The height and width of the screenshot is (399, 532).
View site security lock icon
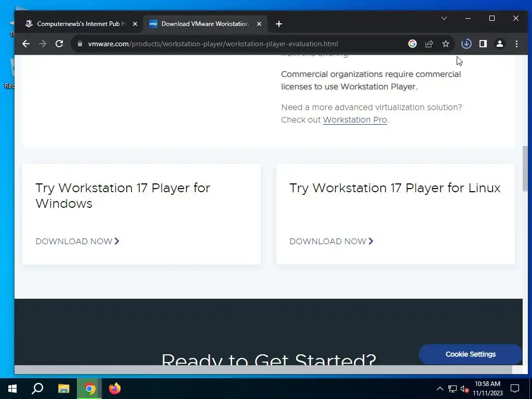(80, 44)
